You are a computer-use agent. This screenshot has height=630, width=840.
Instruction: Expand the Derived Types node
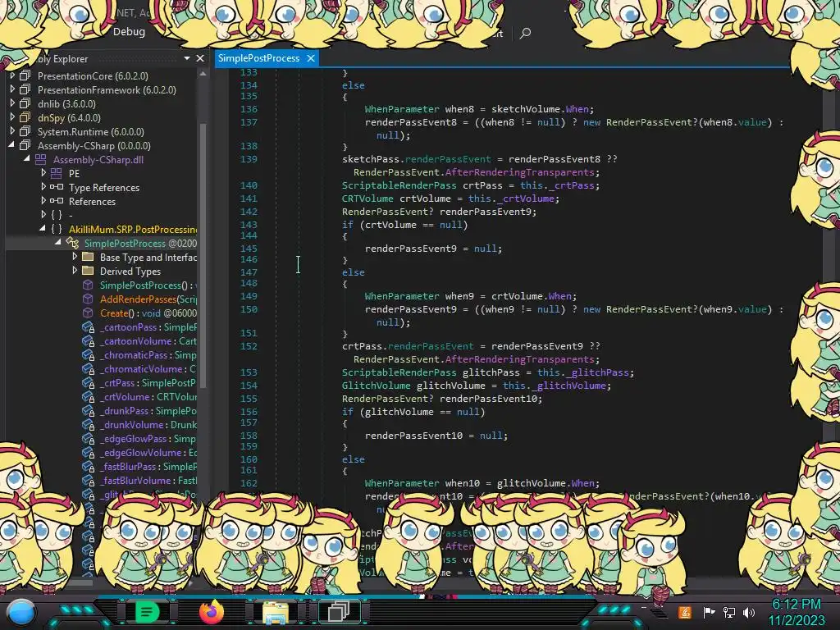[75, 271]
